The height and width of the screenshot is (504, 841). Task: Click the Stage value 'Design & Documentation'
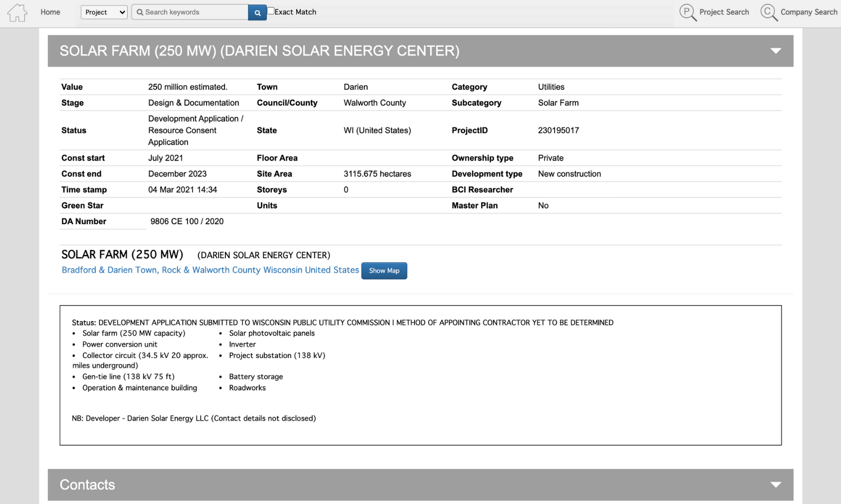194,103
